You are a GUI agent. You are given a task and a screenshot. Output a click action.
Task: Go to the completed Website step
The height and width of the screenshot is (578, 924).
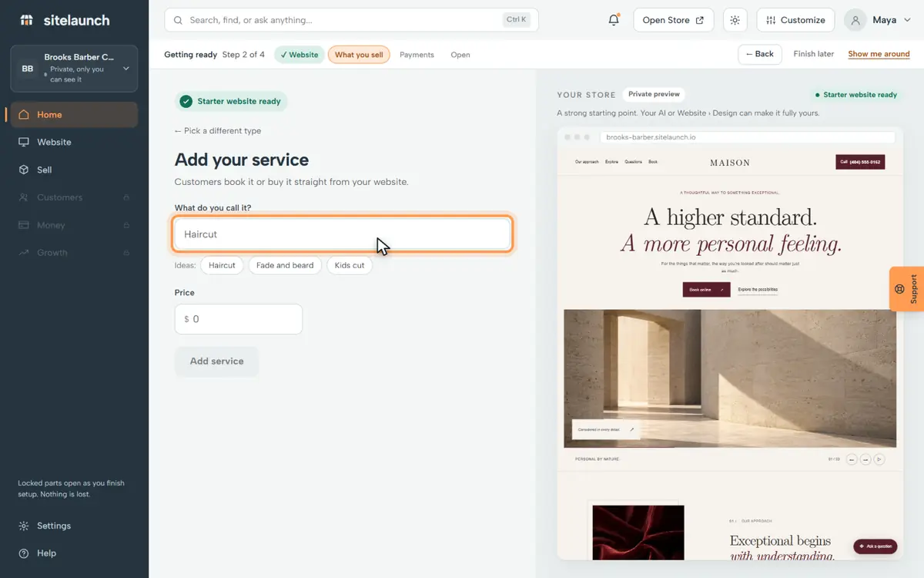(x=300, y=55)
